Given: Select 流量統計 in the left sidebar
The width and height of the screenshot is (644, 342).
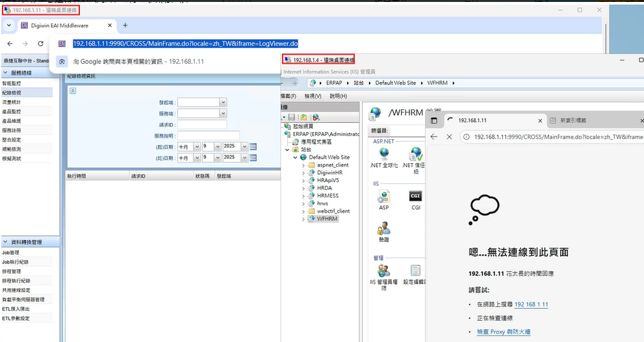Looking at the screenshot, I should (x=12, y=102).
